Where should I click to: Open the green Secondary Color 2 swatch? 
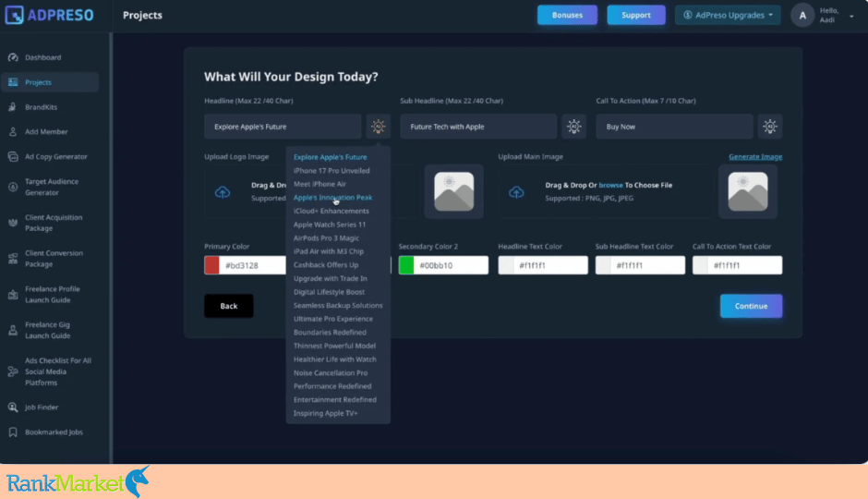click(x=406, y=265)
